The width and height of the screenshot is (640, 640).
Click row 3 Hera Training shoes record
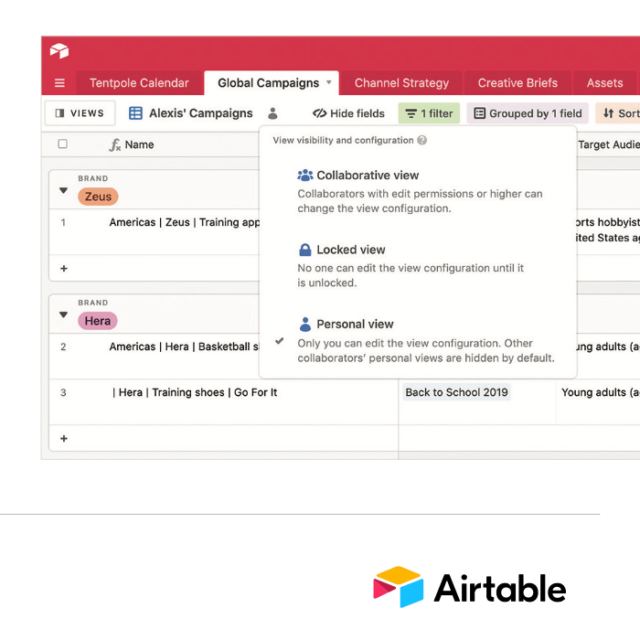[195, 392]
